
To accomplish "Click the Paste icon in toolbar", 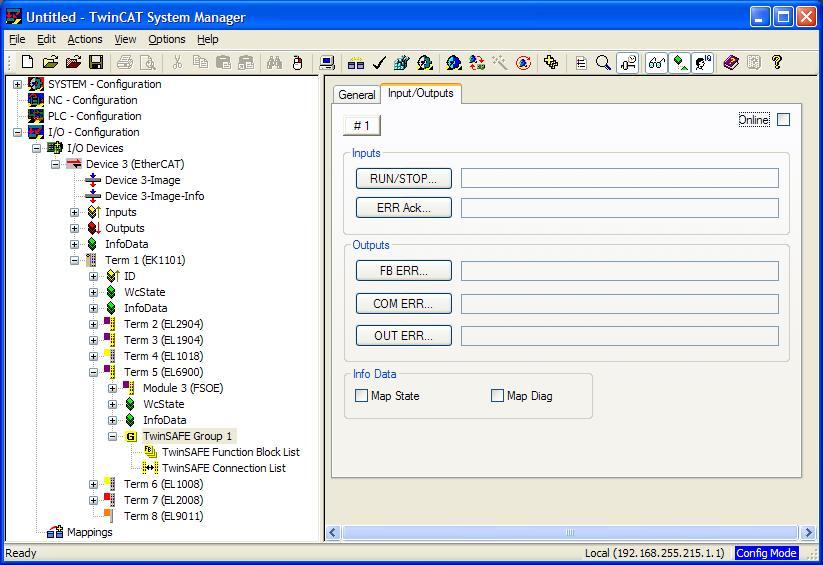I will click(224, 62).
